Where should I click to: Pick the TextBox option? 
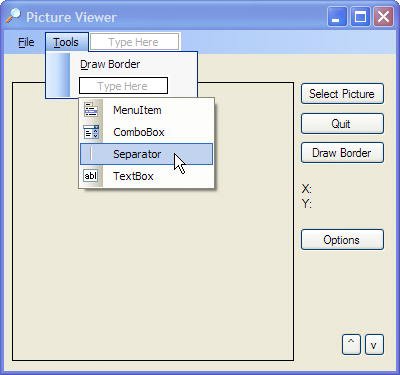point(147,176)
